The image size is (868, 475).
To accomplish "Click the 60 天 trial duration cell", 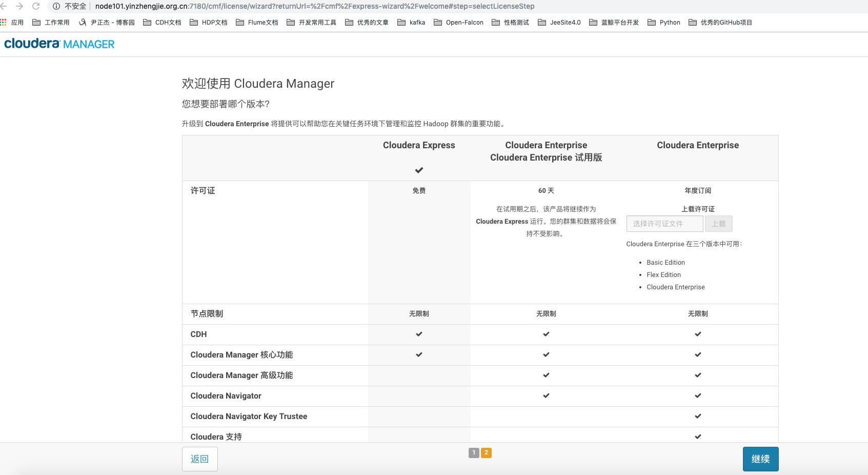I will [546, 191].
